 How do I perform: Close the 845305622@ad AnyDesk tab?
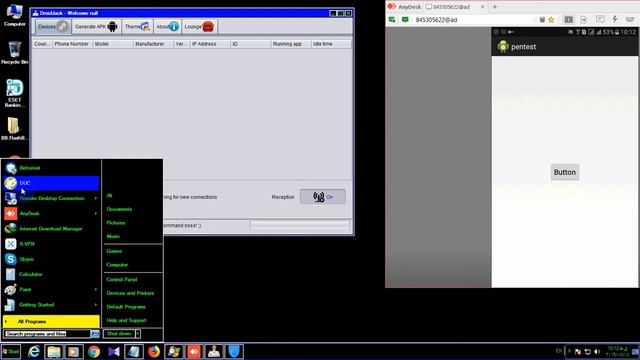point(482,7)
